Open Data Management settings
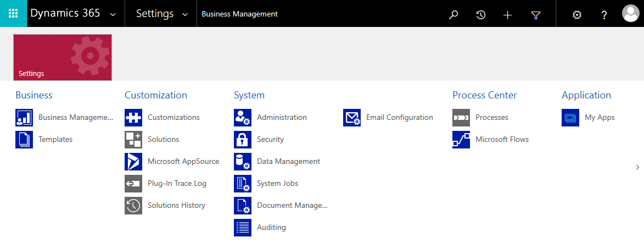This screenshot has height=248, width=644. 288,162
